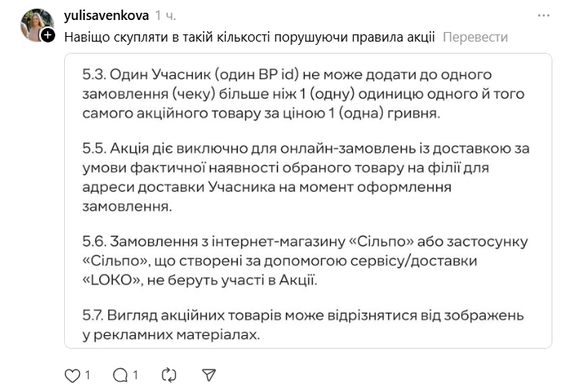The width and height of the screenshot is (566, 392).
Task: Click the like count next to the heart
Action: click(x=87, y=374)
